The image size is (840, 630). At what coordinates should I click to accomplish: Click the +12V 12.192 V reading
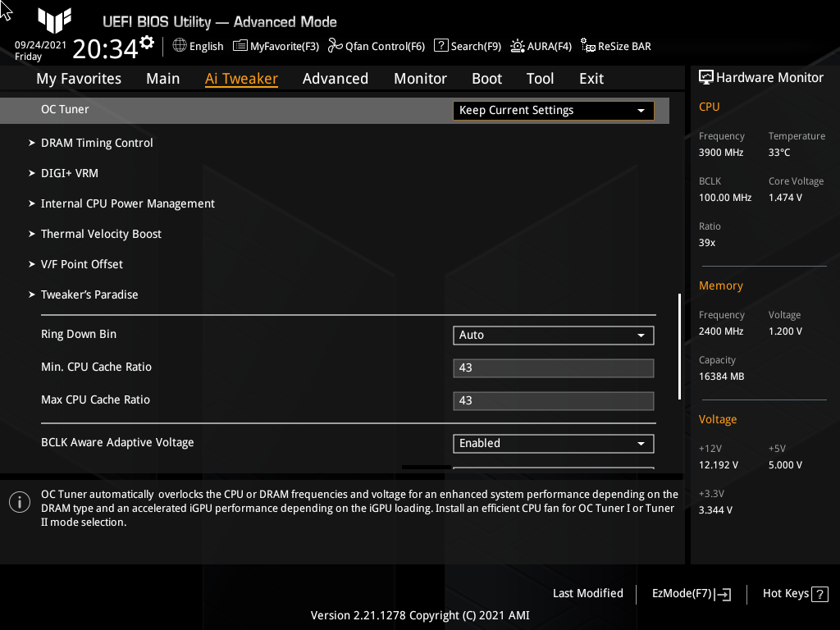point(718,465)
